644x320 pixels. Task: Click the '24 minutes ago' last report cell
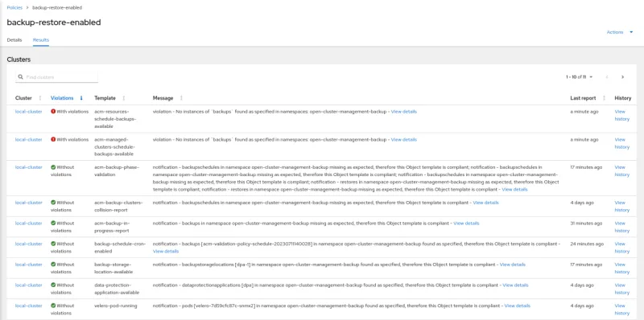(x=587, y=244)
